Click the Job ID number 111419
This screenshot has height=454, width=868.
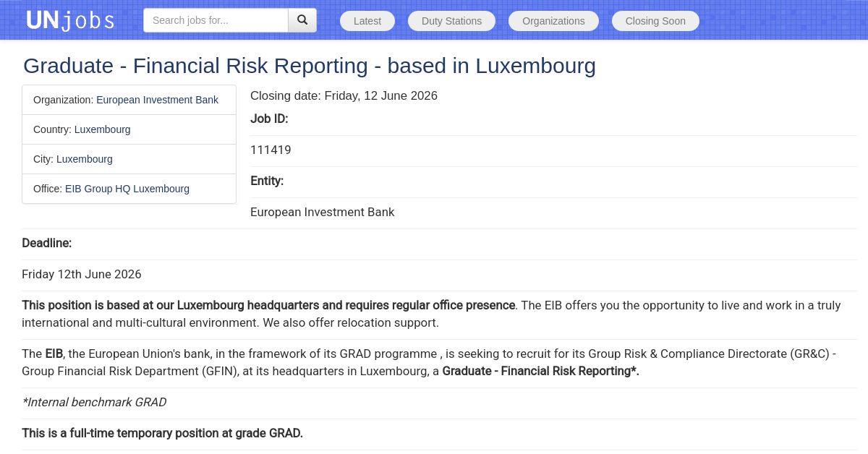(x=271, y=150)
